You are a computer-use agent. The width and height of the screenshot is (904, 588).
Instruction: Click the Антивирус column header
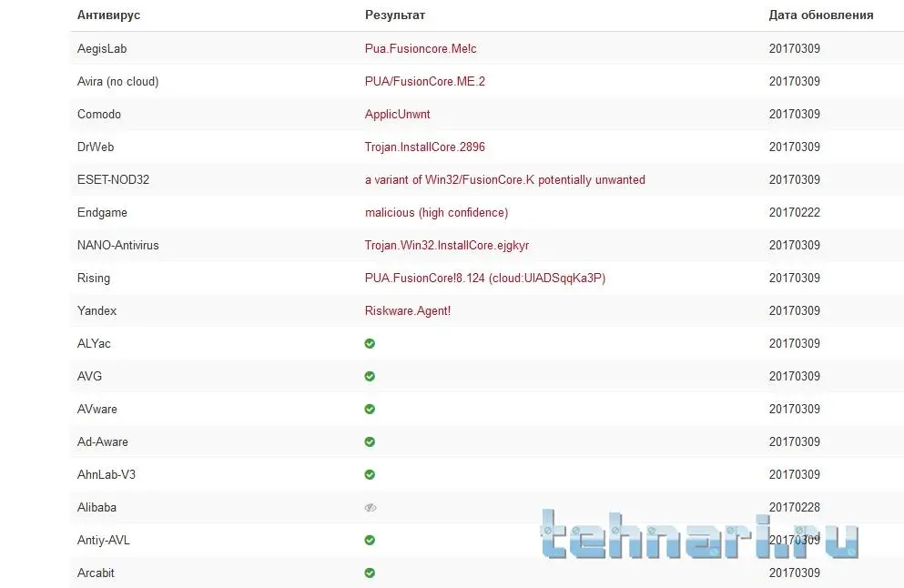(x=108, y=15)
